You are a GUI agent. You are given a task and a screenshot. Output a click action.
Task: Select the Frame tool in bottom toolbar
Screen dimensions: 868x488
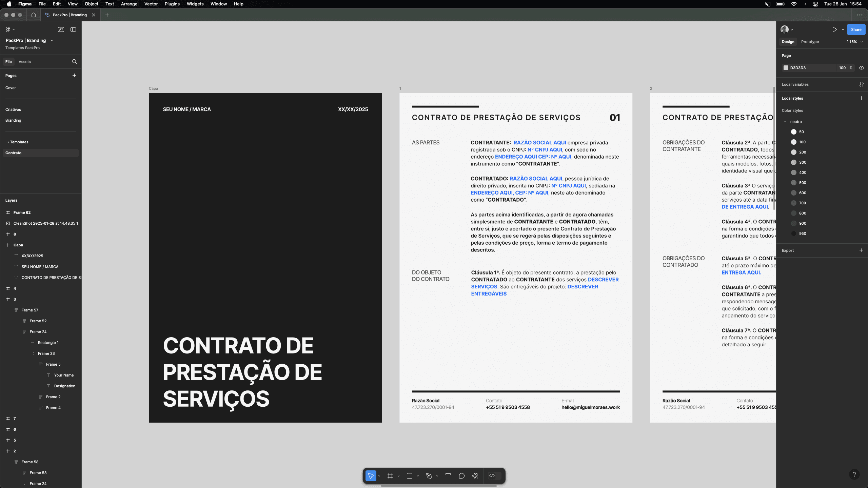(x=390, y=476)
